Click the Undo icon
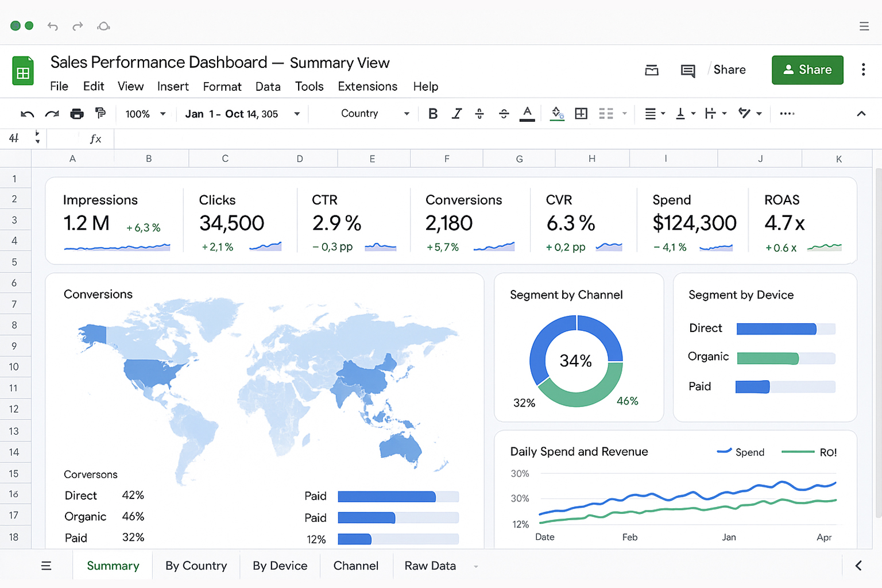This screenshot has height=588, width=882. 27,114
